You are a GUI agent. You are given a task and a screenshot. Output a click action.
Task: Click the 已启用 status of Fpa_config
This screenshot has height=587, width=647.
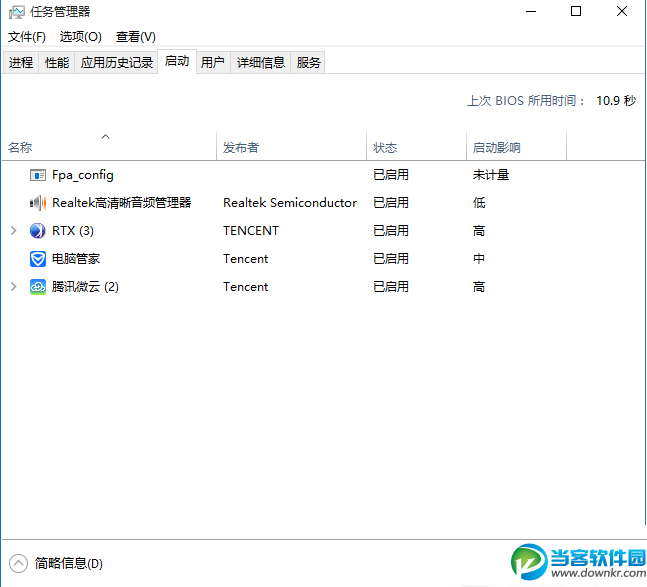pos(391,175)
